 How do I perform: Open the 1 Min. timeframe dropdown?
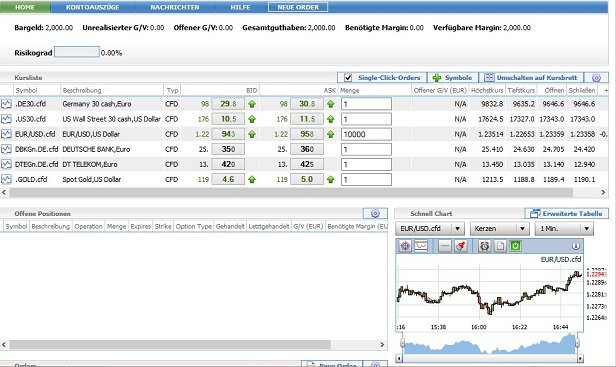point(587,229)
